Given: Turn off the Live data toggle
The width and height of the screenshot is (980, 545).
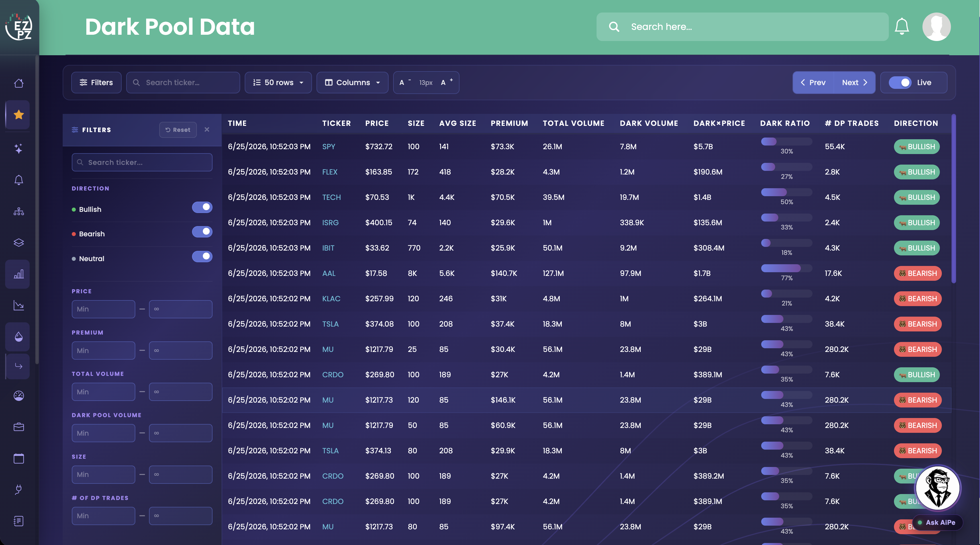Looking at the screenshot, I should (900, 83).
